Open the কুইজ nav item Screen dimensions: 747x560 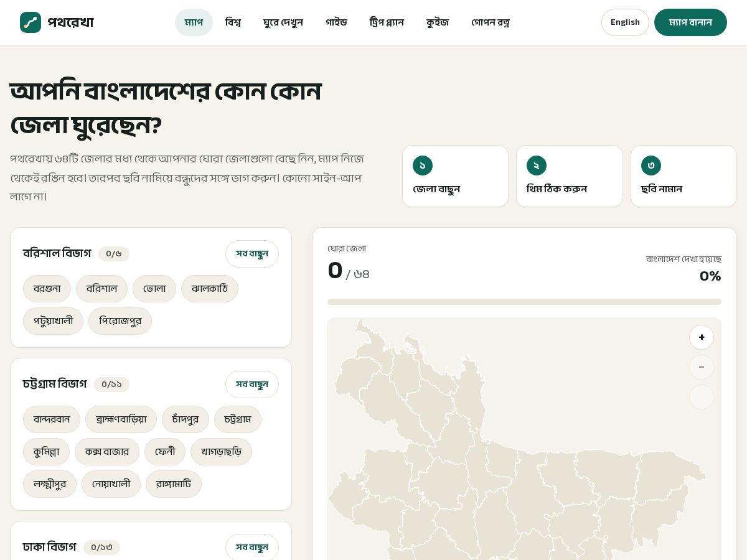[x=438, y=22]
